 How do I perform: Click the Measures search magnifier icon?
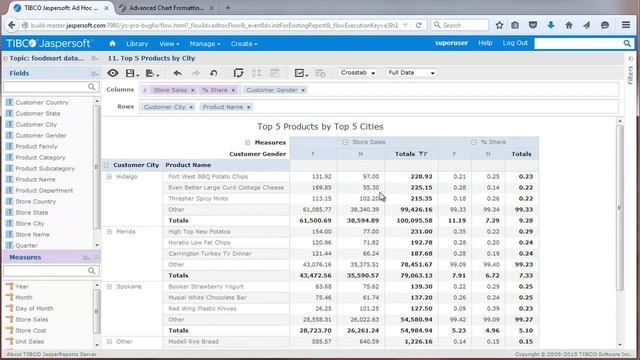91,271
